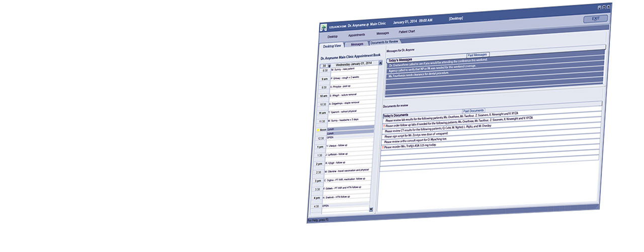Click the EZLaunch EMR logo icon

[323, 27]
